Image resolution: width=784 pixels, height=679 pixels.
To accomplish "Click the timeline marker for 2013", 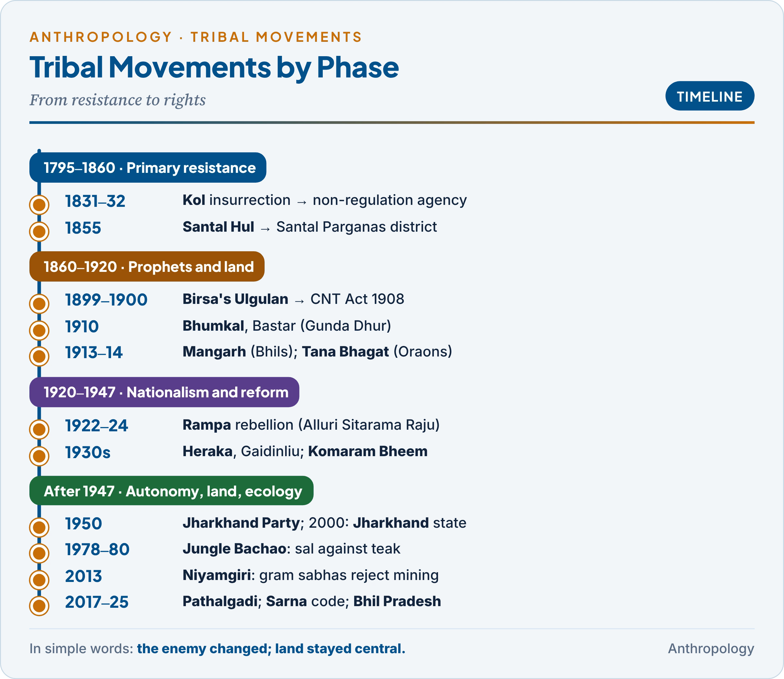I will point(40,580).
